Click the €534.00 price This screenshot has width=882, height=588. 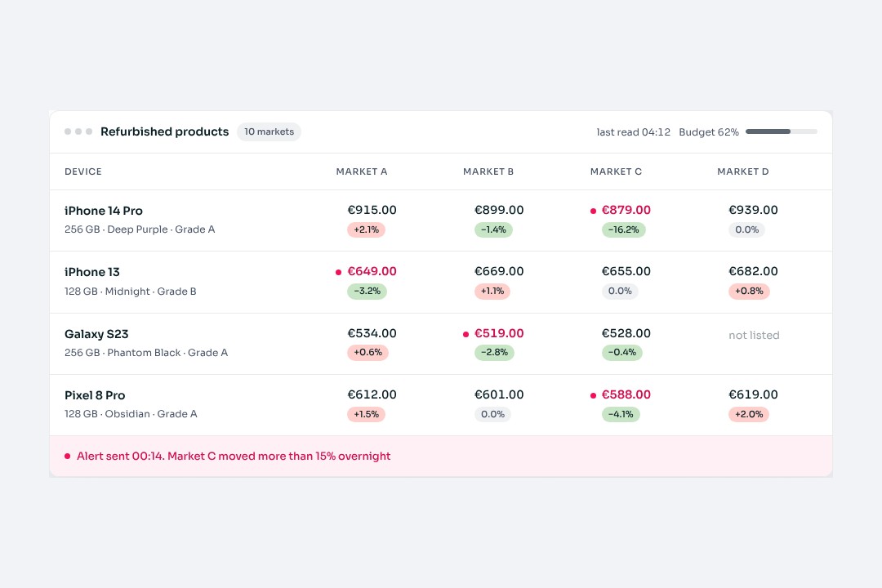point(372,333)
